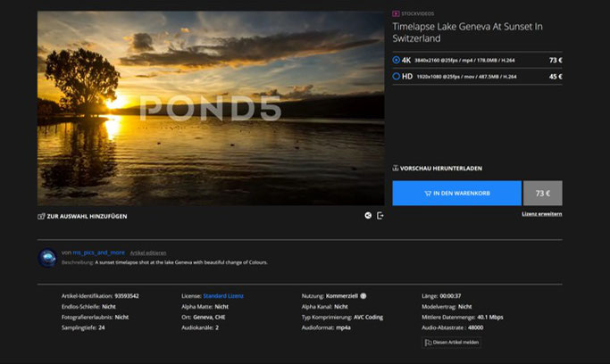This screenshot has width=610, height=364.
Task: Open the contributor avatar image
Action: [x=48, y=258]
